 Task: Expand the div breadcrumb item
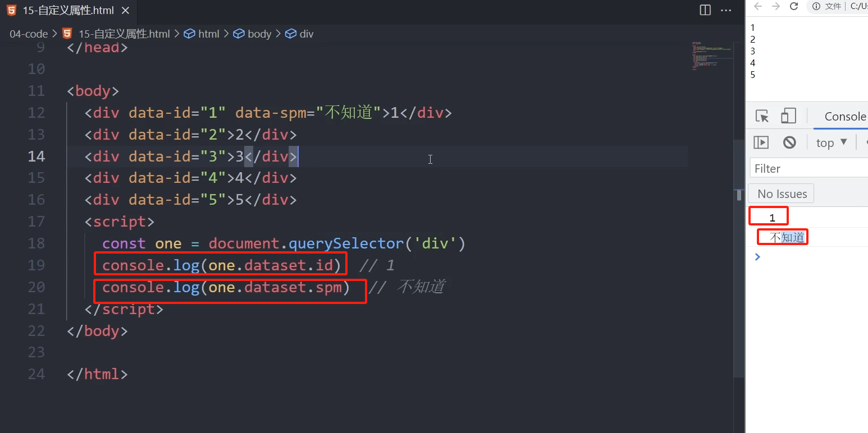(307, 34)
